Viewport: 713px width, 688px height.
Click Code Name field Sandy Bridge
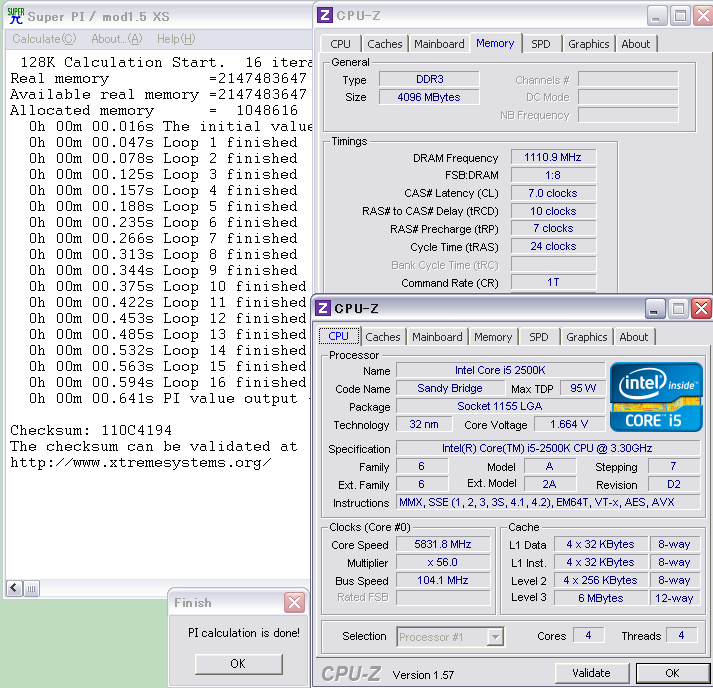tap(450, 388)
